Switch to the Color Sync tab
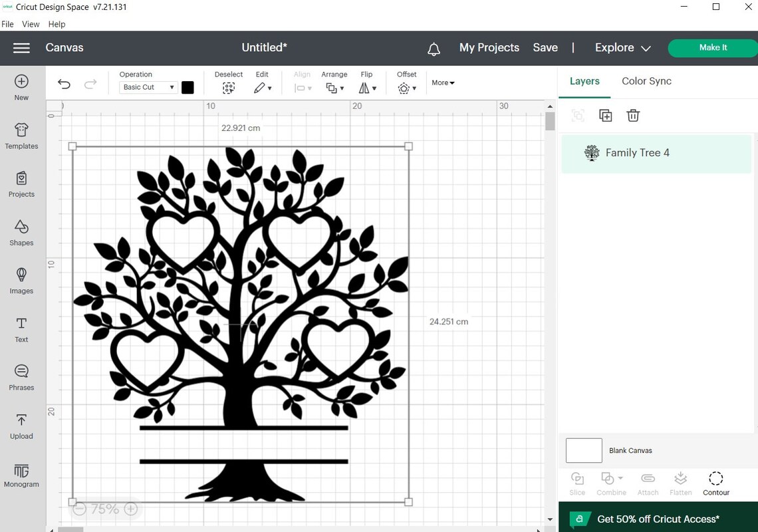 pos(646,80)
